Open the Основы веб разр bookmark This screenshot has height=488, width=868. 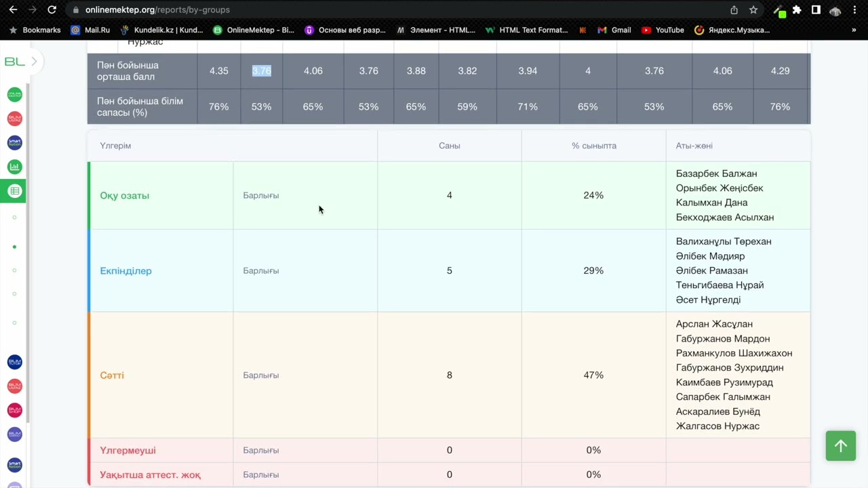click(x=345, y=30)
